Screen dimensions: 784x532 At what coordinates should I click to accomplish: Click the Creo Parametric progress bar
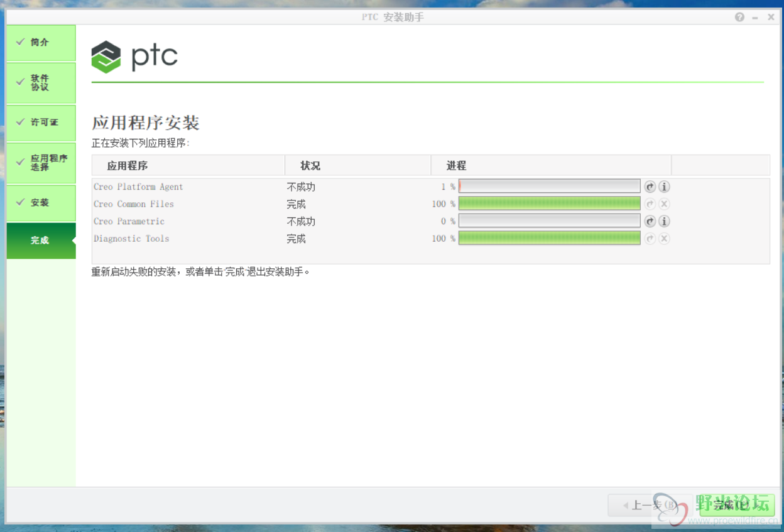pyautogui.click(x=549, y=221)
